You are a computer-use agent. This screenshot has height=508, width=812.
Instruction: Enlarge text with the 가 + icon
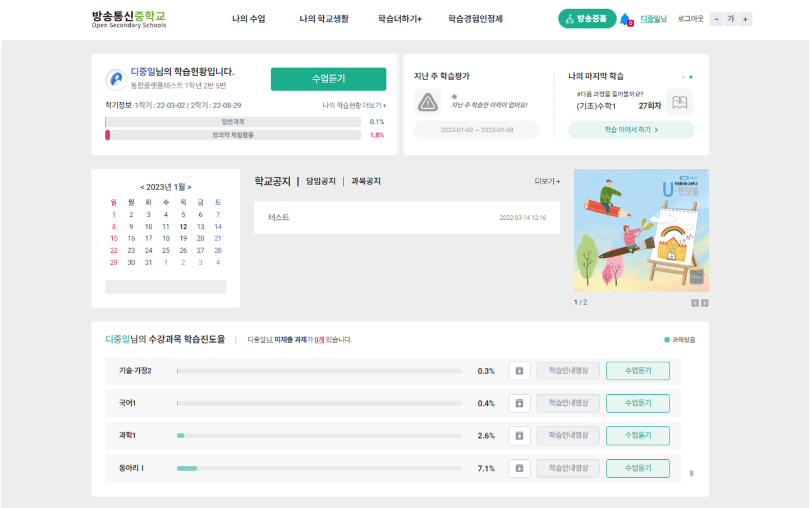coord(745,19)
